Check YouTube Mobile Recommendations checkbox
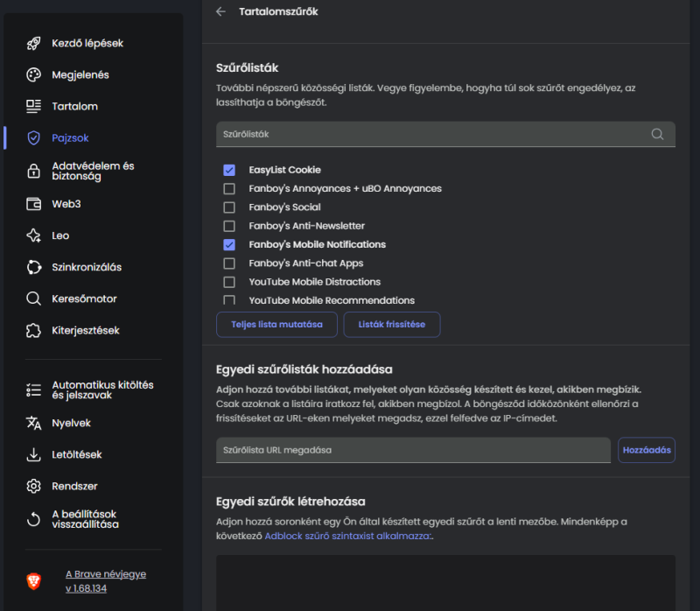 pyautogui.click(x=229, y=299)
